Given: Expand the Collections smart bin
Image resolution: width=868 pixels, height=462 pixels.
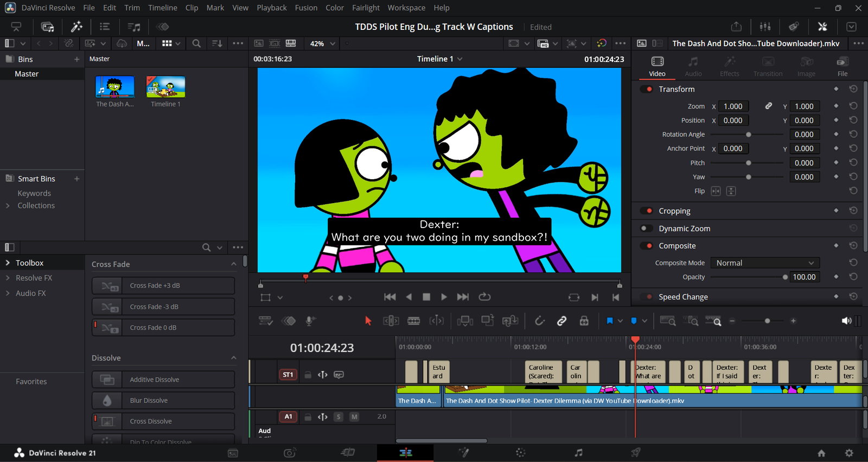Looking at the screenshot, I should click(x=8, y=206).
